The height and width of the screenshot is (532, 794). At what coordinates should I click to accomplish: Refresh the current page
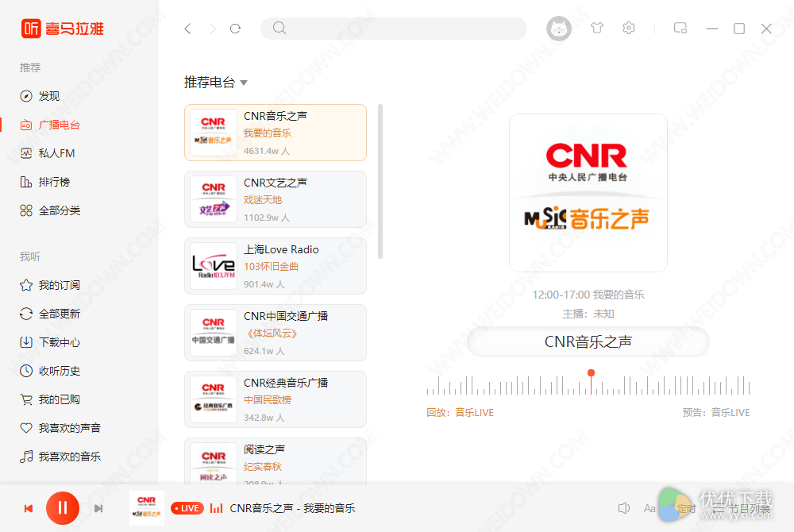235,29
